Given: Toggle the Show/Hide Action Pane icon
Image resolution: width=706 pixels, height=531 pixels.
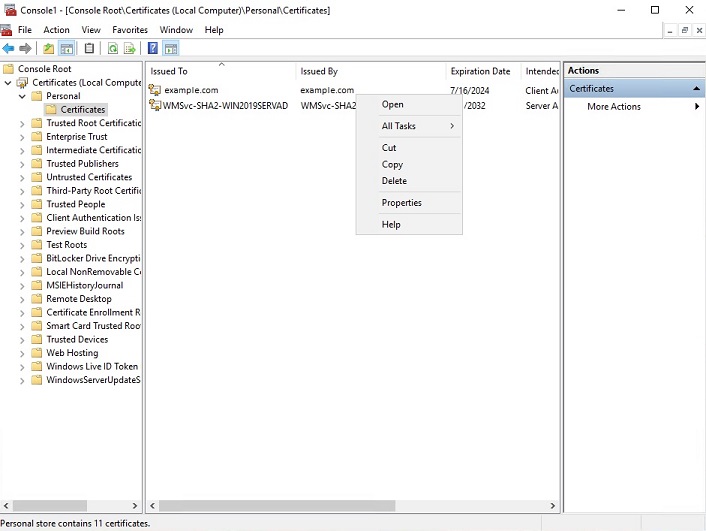Looking at the screenshot, I should 171,48.
